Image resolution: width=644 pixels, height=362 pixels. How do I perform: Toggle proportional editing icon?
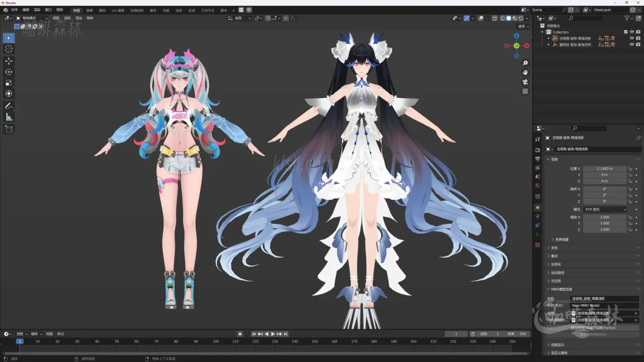[286, 18]
